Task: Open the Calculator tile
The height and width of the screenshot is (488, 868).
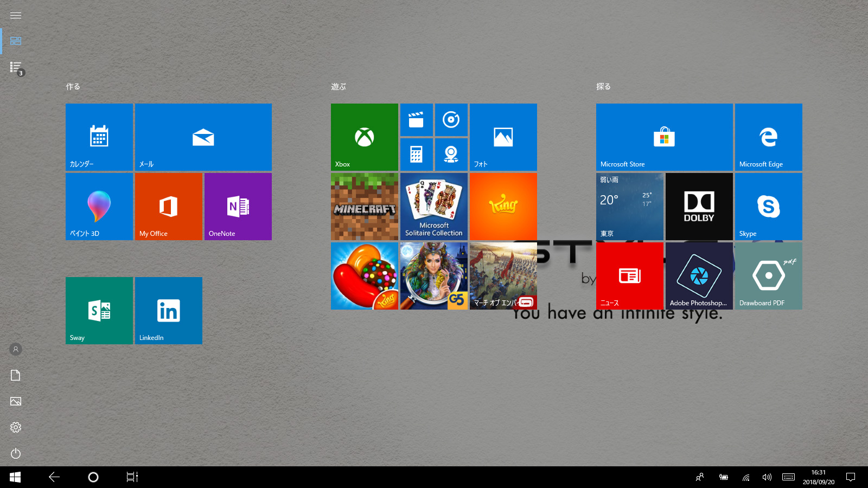Action: pyautogui.click(x=416, y=155)
